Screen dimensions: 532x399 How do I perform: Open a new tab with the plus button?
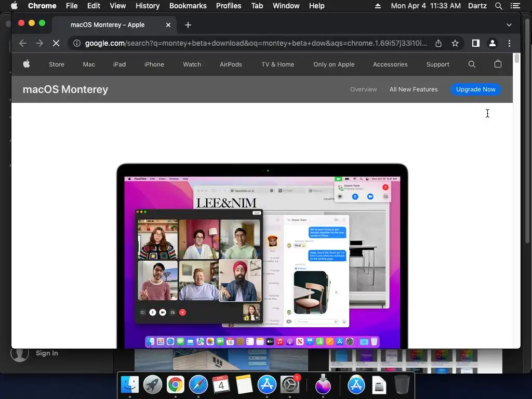click(x=188, y=25)
